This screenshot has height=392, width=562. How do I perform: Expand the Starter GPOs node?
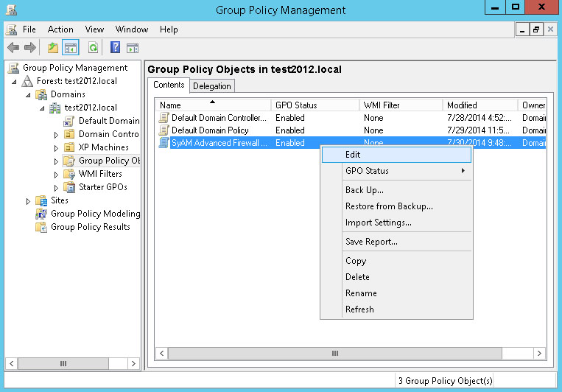click(57, 187)
